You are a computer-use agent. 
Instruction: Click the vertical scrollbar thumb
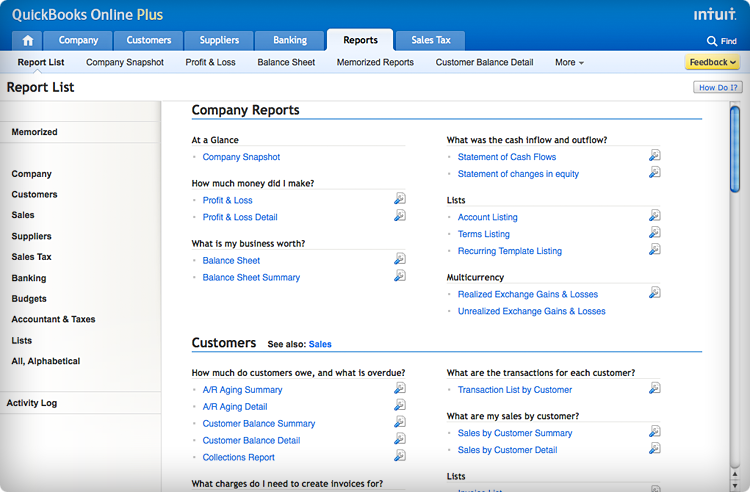click(x=735, y=149)
